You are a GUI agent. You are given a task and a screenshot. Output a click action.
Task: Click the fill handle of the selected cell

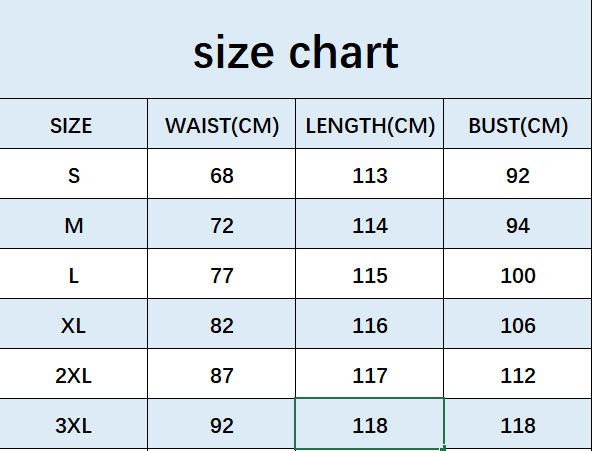(x=443, y=448)
